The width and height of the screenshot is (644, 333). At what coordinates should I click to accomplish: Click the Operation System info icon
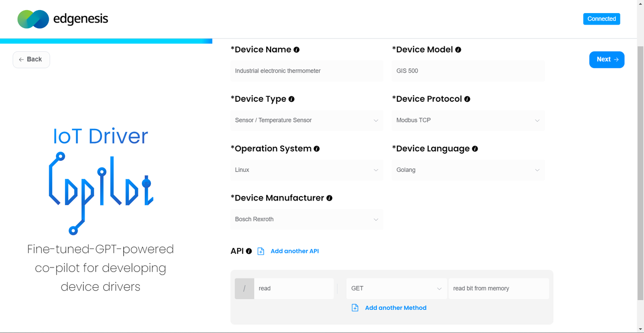pyautogui.click(x=316, y=149)
